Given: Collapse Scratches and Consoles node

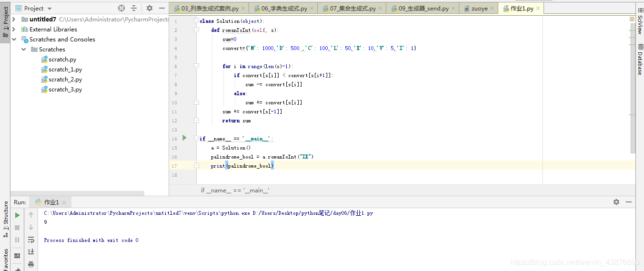Looking at the screenshot, I should click(x=14, y=39).
